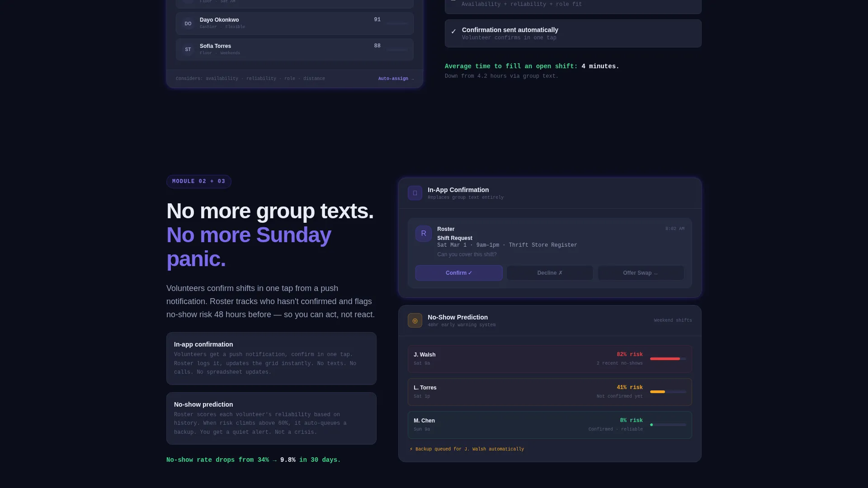Click the '41% risk' value

[629, 388]
